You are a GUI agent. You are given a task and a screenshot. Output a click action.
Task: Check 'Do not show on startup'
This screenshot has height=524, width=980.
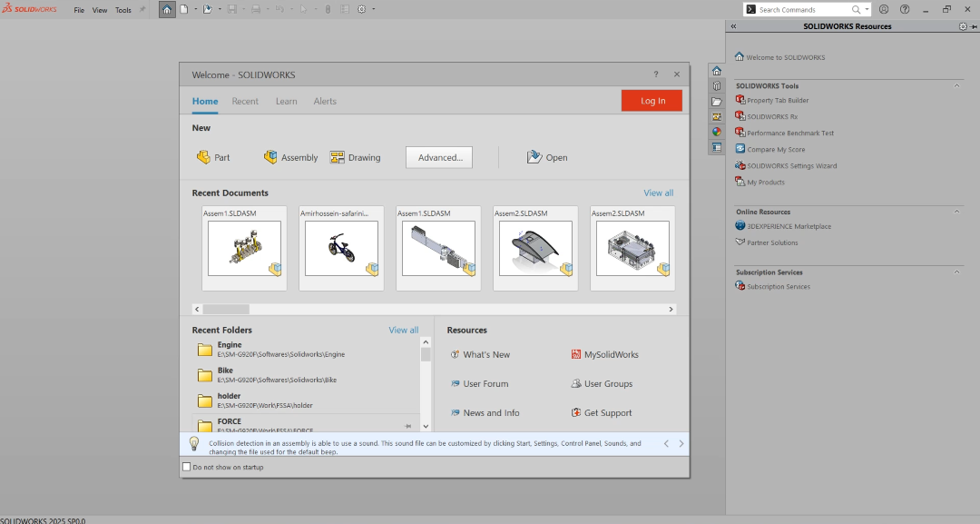coord(186,467)
